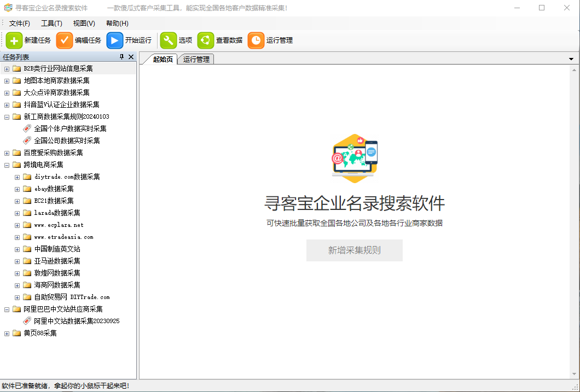580x392 pixels.
Task: Expand the B2B类行业网站信息采集 node
Action: (x=7, y=69)
